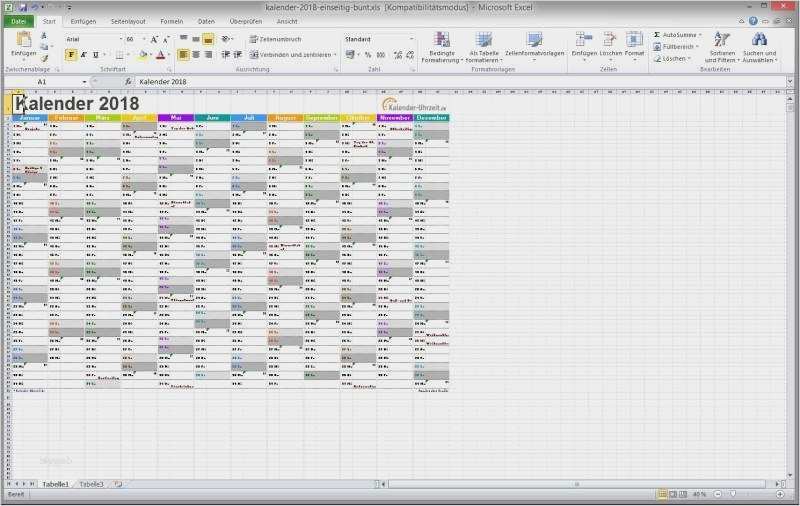The width and height of the screenshot is (800, 506).
Task: Click the percent style icon
Action: click(x=368, y=55)
